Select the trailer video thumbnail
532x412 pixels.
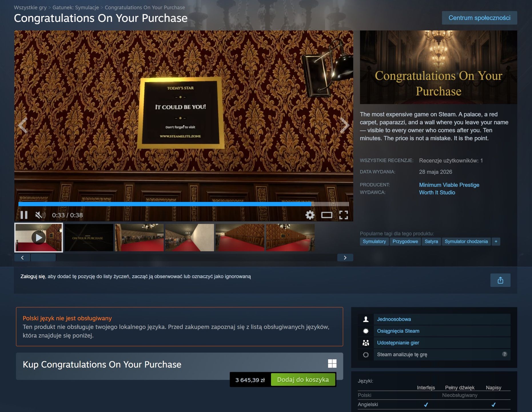pos(39,237)
